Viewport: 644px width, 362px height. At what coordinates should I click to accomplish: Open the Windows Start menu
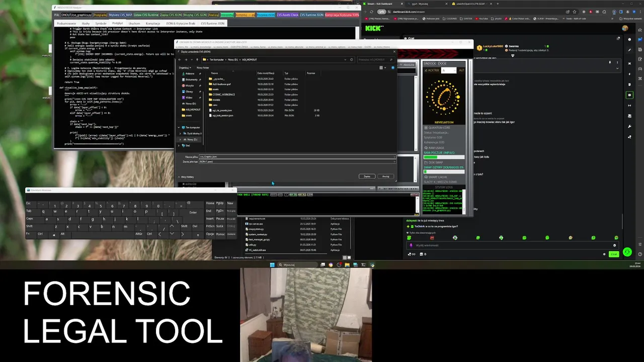click(x=272, y=265)
